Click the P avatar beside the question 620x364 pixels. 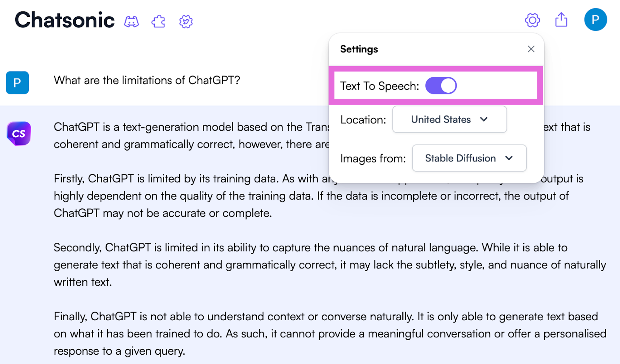coord(17,82)
